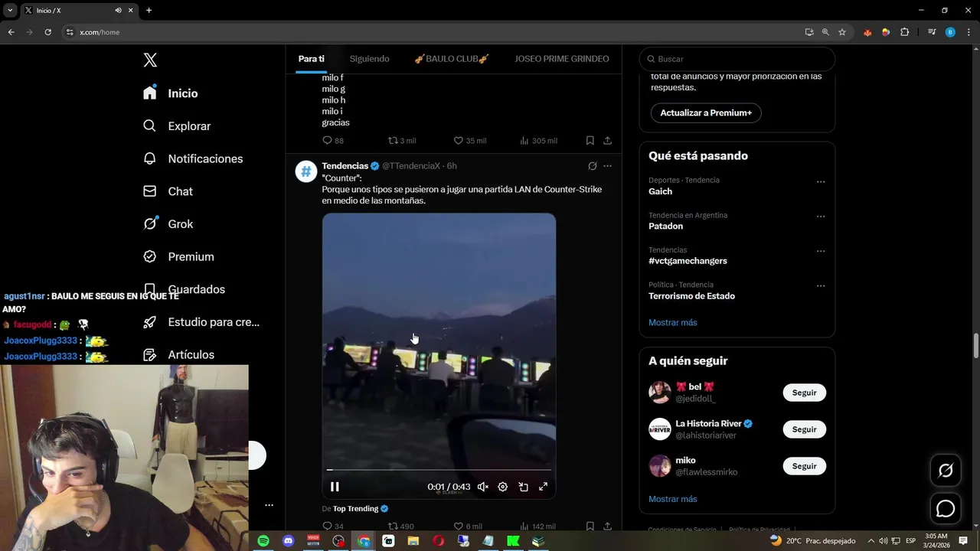Bookmark this page star icon
Image resolution: width=980 pixels, height=551 pixels.
tap(842, 32)
